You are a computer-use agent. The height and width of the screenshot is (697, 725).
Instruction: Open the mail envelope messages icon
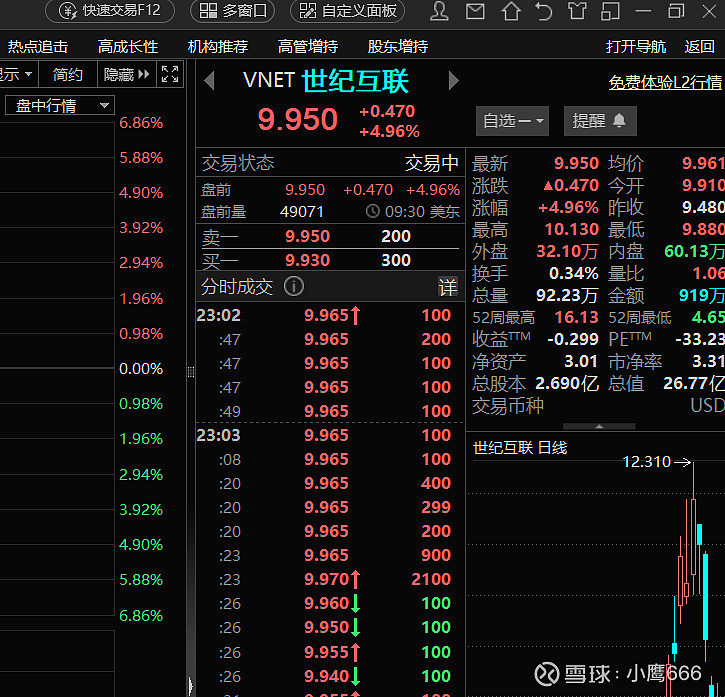click(x=475, y=11)
